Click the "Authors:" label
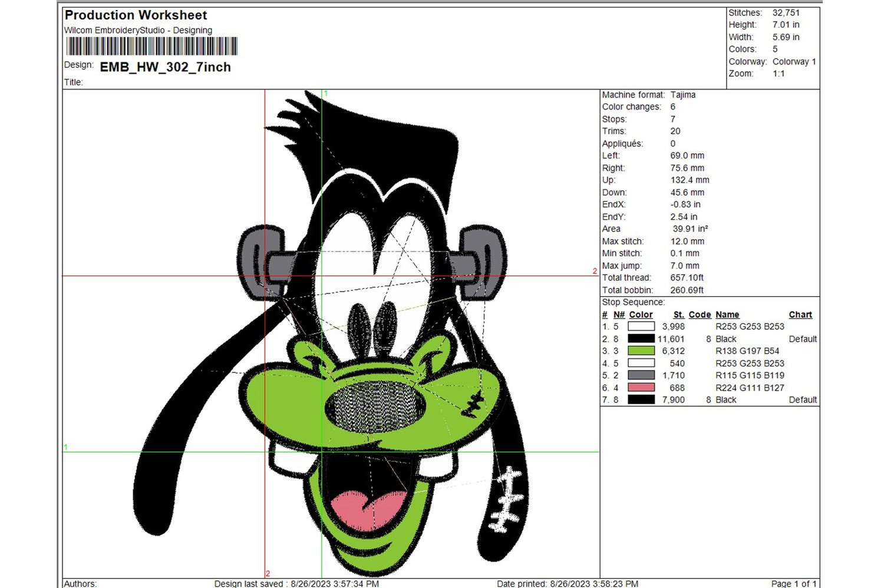This screenshot has width=884, height=588. coord(80,583)
